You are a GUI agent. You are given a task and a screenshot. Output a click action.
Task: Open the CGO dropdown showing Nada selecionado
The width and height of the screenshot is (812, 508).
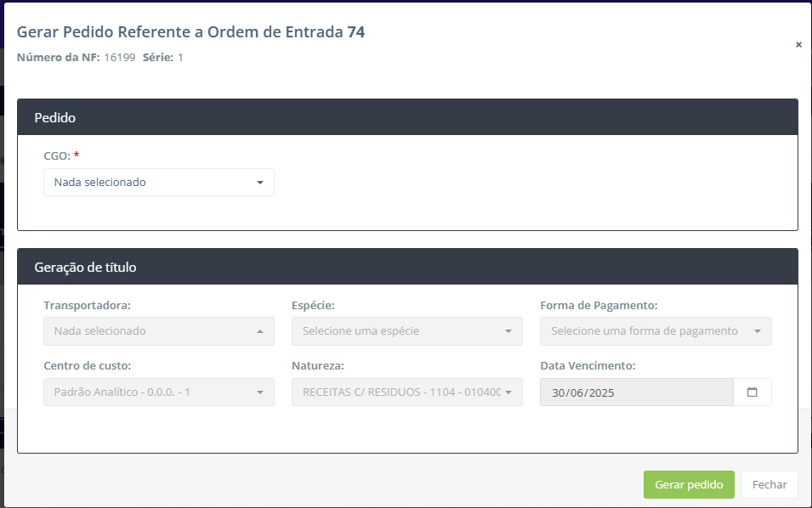click(159, 183)
